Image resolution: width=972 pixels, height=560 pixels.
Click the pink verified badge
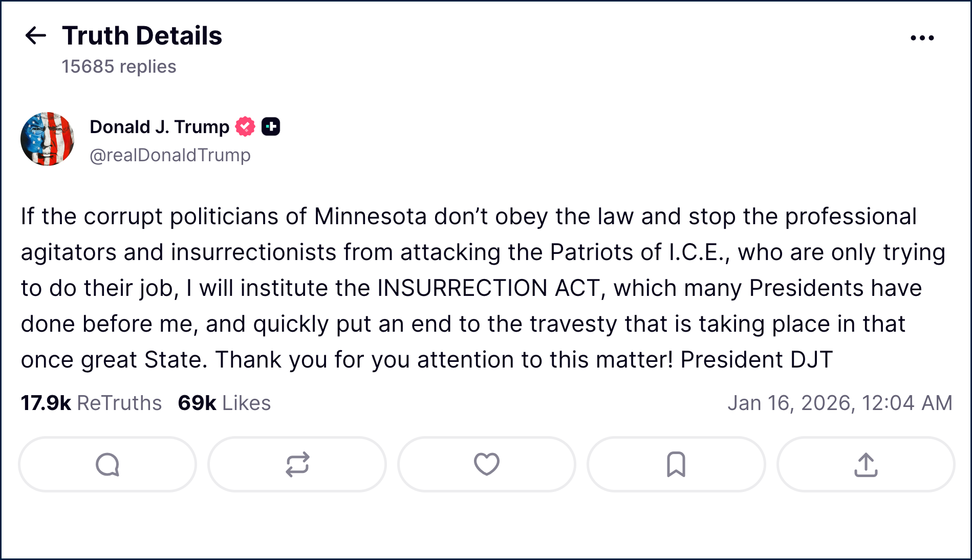coord(245,126)
